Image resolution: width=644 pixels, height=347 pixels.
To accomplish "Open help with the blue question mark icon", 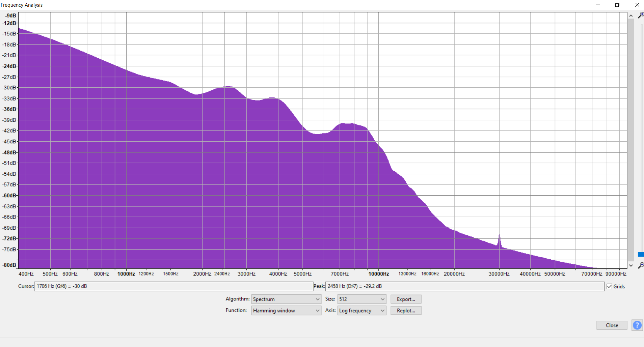I will pyautogui.click(x=637, y=325).
